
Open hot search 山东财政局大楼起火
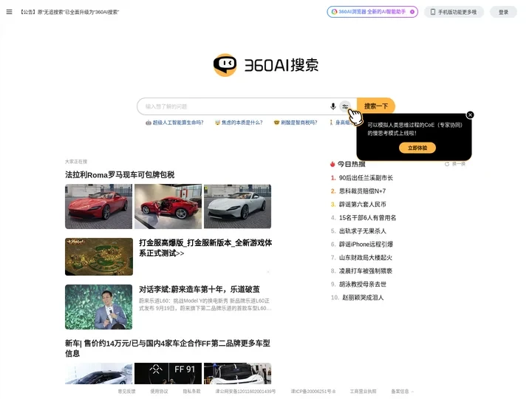pos(366,258)
